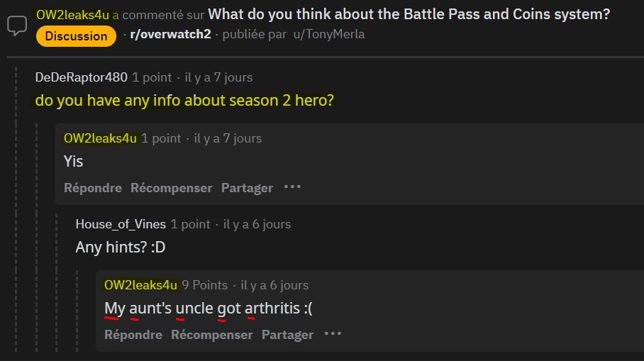Click Récompenser under the arthritis comment

211,335
